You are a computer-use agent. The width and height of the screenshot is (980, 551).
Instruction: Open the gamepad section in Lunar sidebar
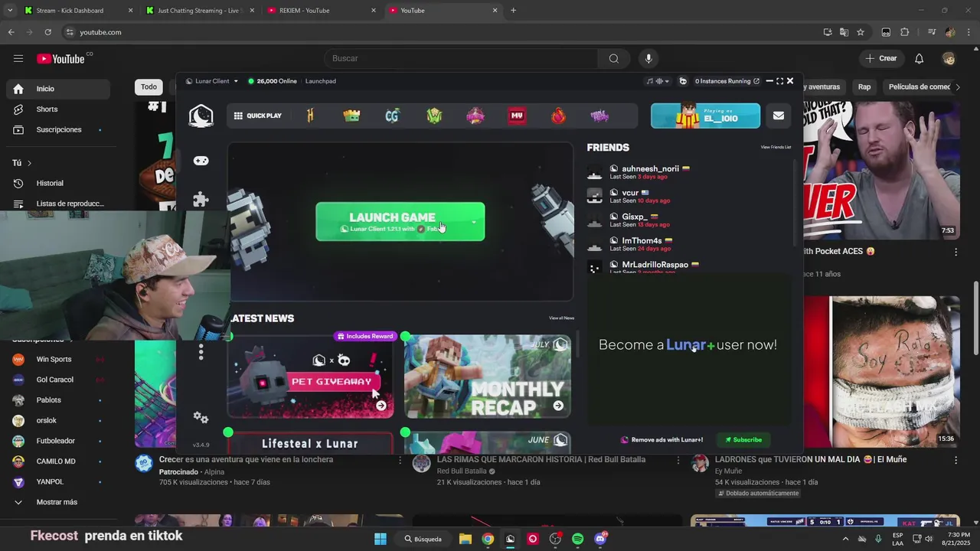201,161
